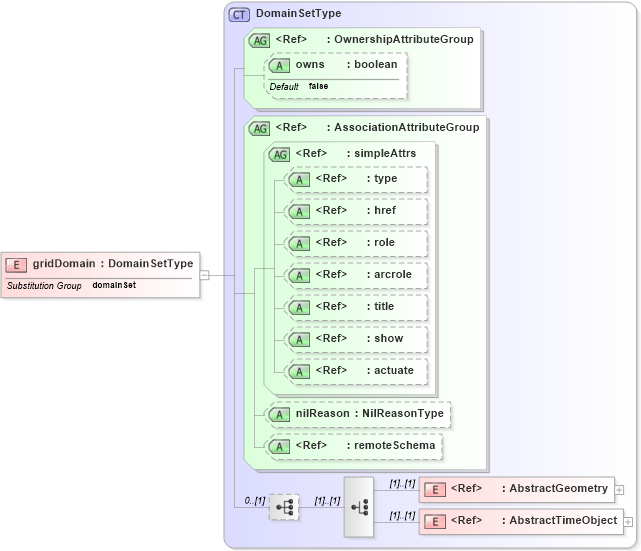Click the ': arcrole' attribute reference text
The height and width of the screenshot is (551, 641).
coord(389,274)
